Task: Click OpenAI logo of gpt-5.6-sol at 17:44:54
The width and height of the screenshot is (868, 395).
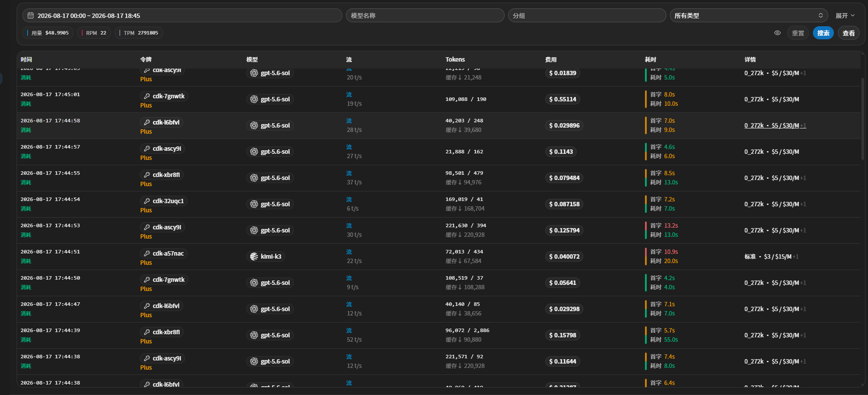Action: 254,204
